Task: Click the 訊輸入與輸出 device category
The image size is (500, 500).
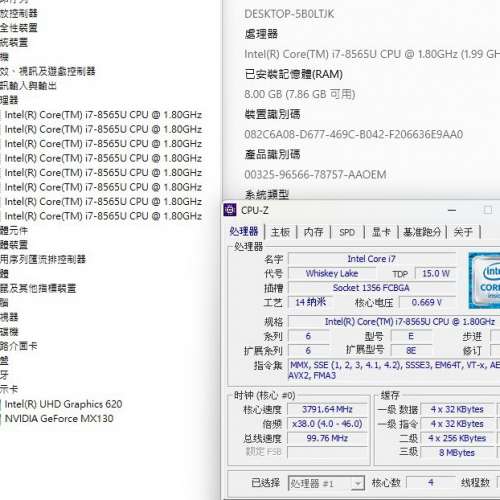Action: click(x=28, y=86)
